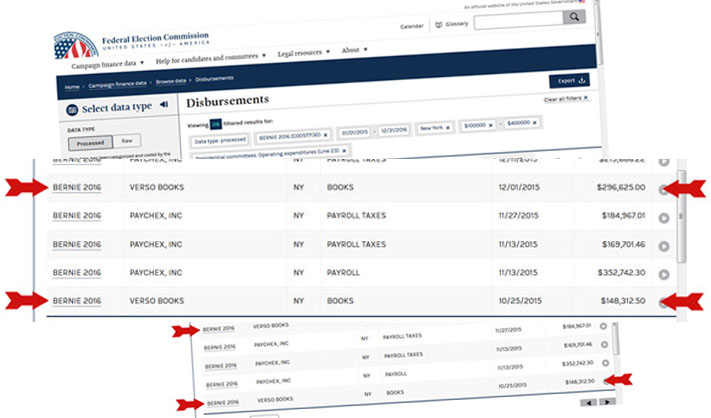Click VERSO BOOKS in the 12/01/2015 row
Screen dimensions: 711x418
[x=156, y=187]
